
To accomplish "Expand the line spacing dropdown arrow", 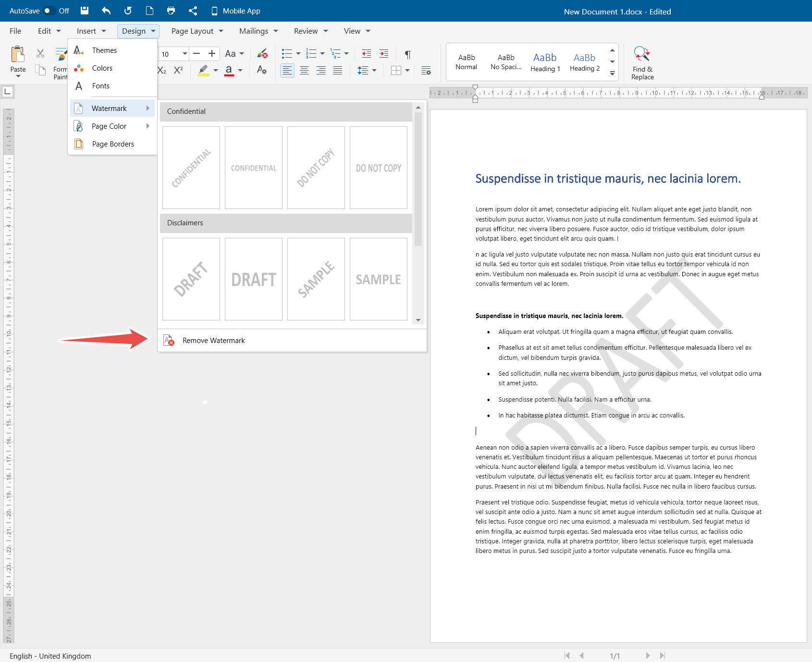I will point(374,71).
